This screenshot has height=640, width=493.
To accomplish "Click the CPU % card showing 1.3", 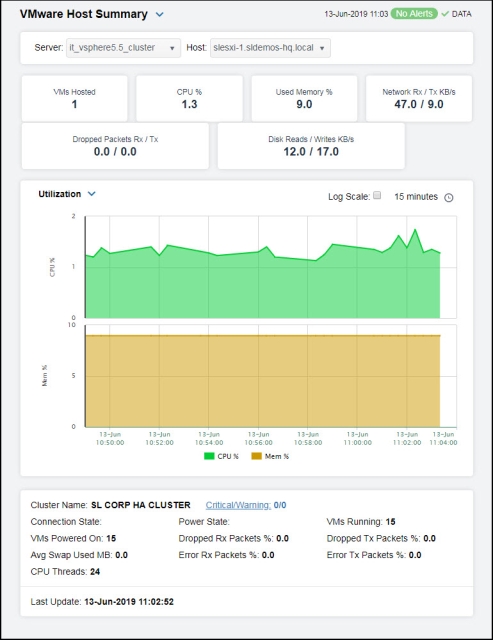I will [x=189, y=98].
